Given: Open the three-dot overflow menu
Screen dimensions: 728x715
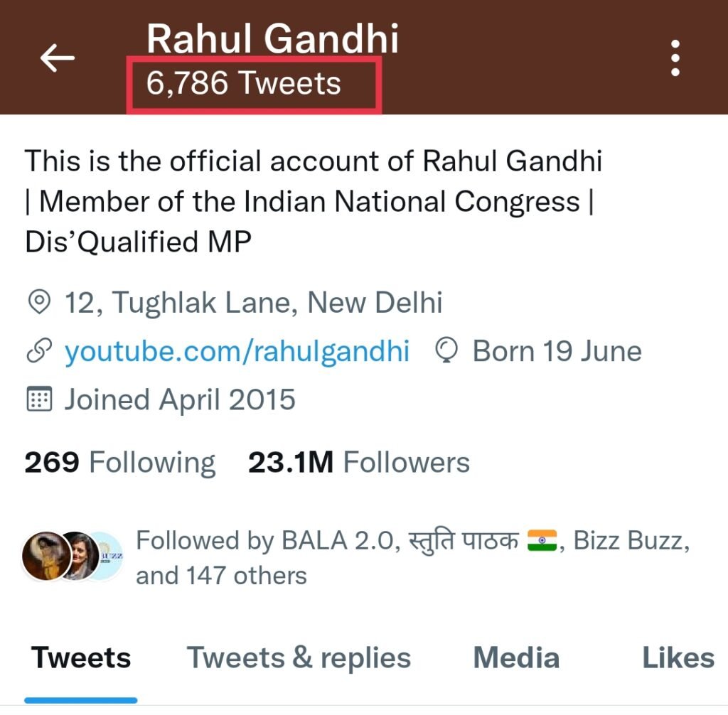Looking at the screenshot, I should coord(675,58).
